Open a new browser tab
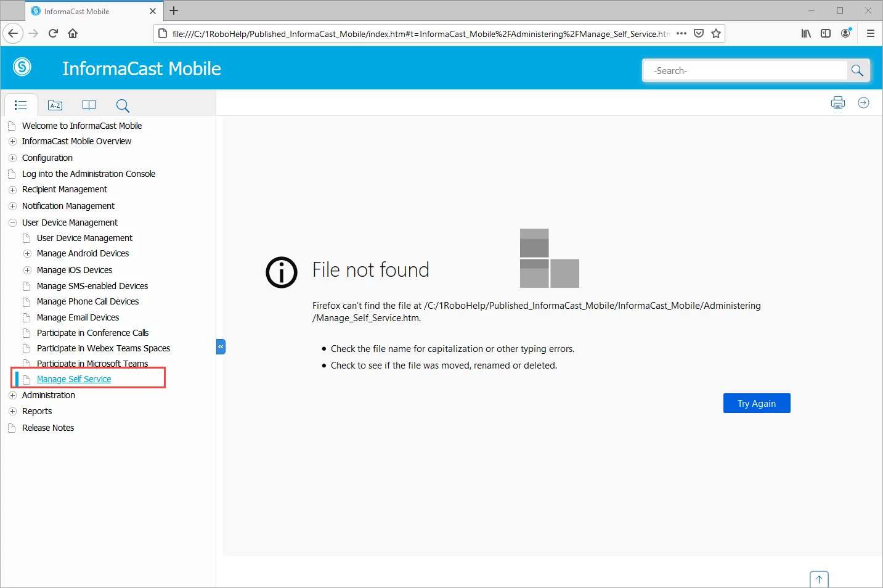883x588 pixels. [x=174, y=10]
